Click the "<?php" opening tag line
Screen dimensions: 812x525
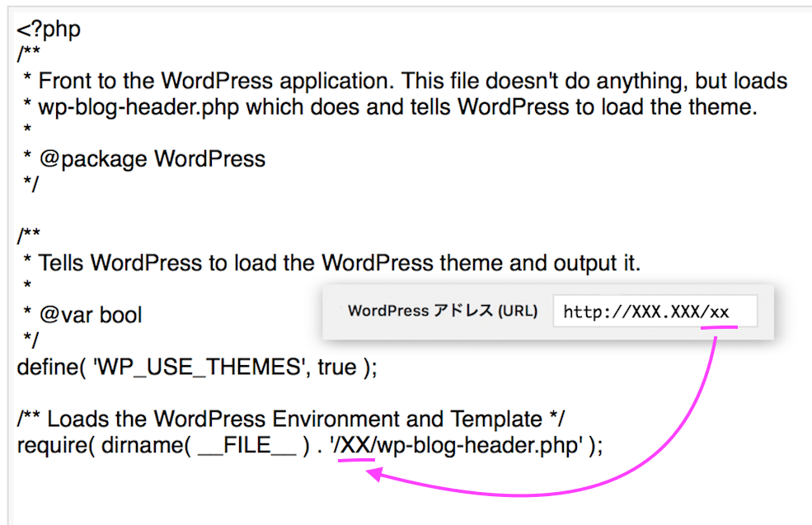point(49,30)
